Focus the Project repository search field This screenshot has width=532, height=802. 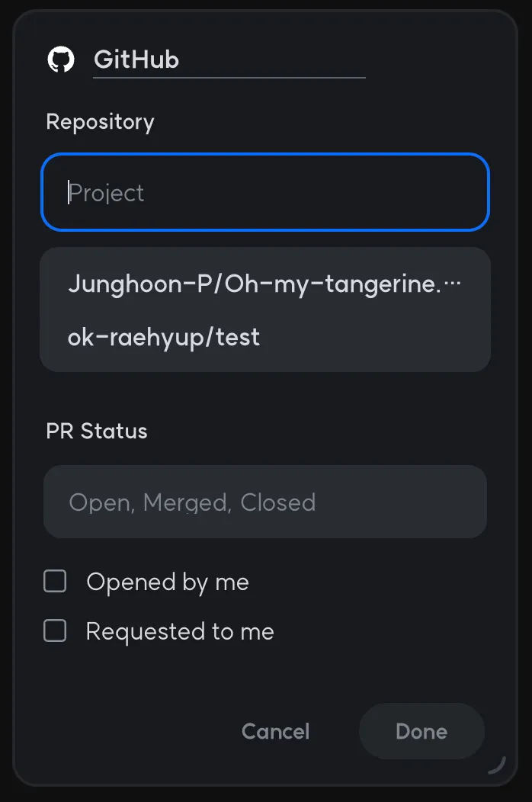264,192
